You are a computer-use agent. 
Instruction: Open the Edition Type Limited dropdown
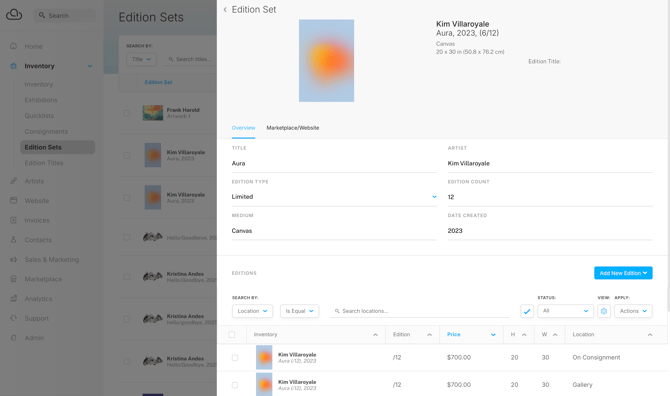pos(334,197)
